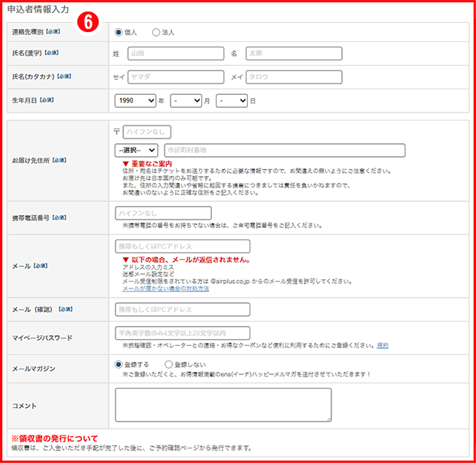The height and width of the screenshot is (463, 476).
Task: Click the マイページパスワード input field
Action: pyautogui.click(x=182, y=333)
